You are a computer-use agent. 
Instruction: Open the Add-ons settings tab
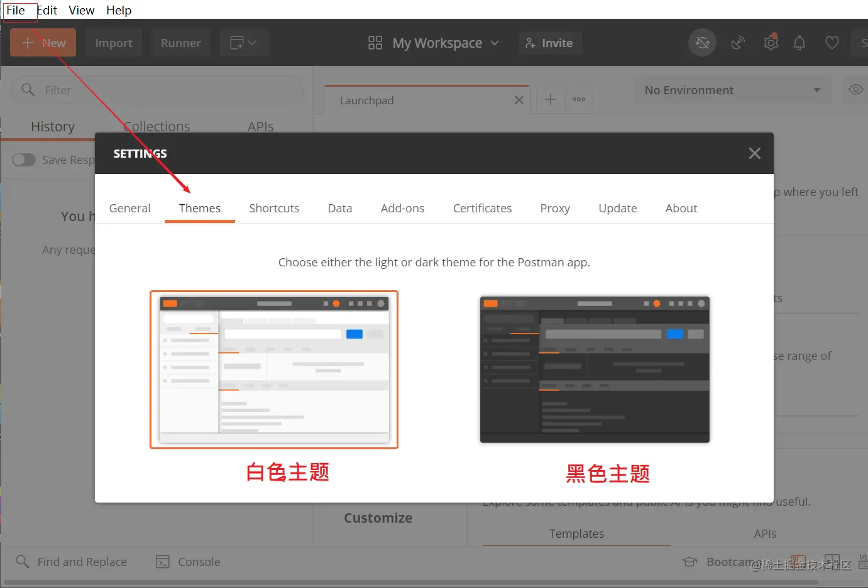[403, 209]
